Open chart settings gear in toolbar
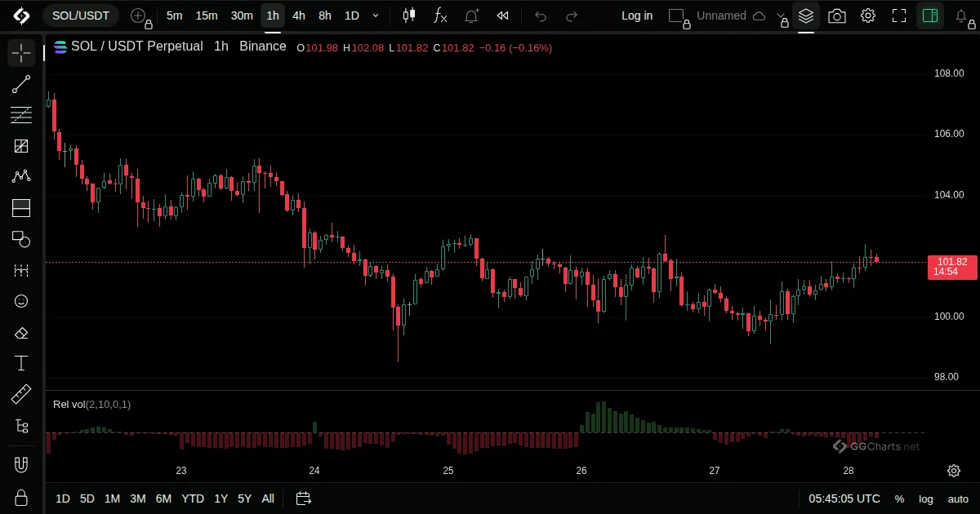 (x=868, y=16)
